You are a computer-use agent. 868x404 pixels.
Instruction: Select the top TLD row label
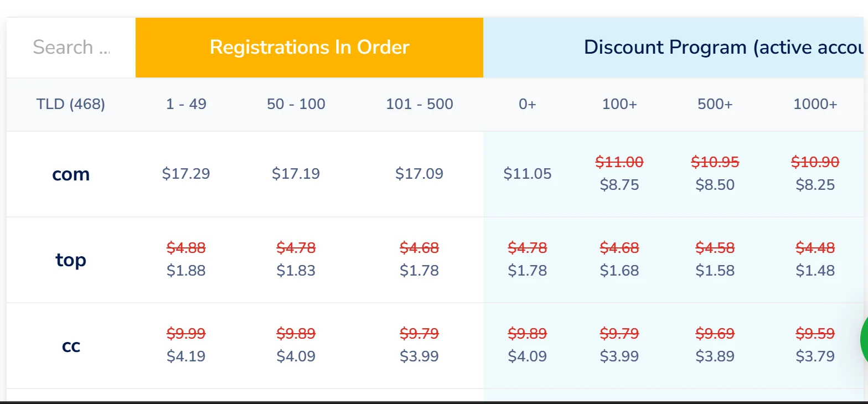pyautogui.click(x=71, y=260)
